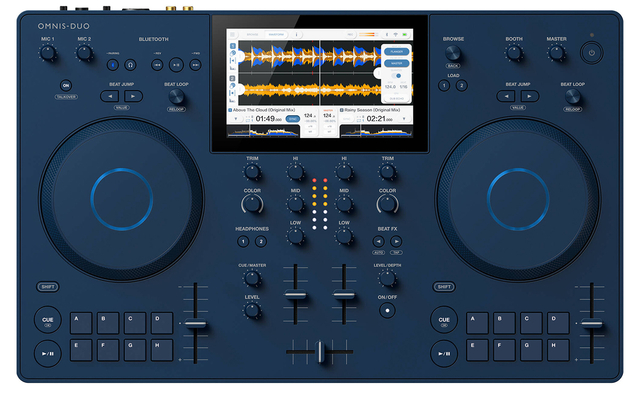Click the LEVEL/DEPTH effect knob

tap(387, 278)
